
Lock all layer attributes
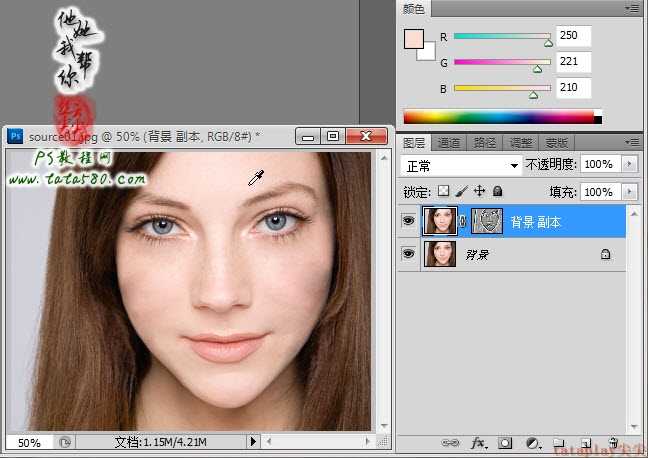pyautogui.click(x=498, y=191)
